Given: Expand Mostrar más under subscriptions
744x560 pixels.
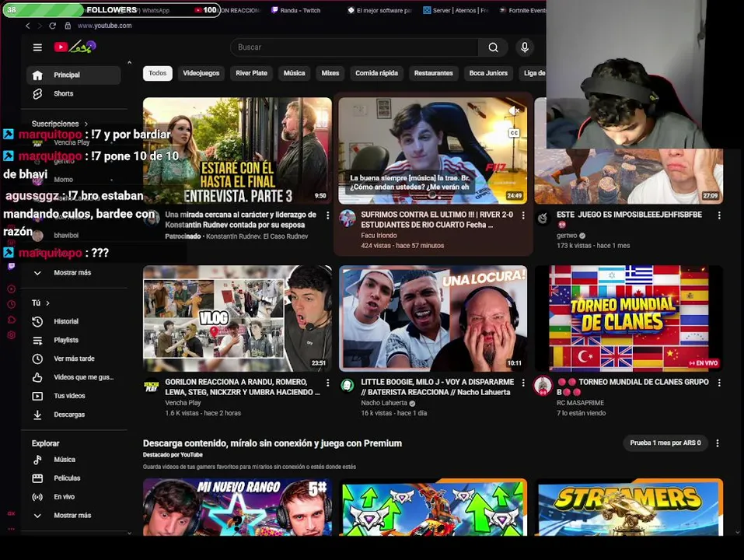Looking at the screenshot, I should pos(74,273).
